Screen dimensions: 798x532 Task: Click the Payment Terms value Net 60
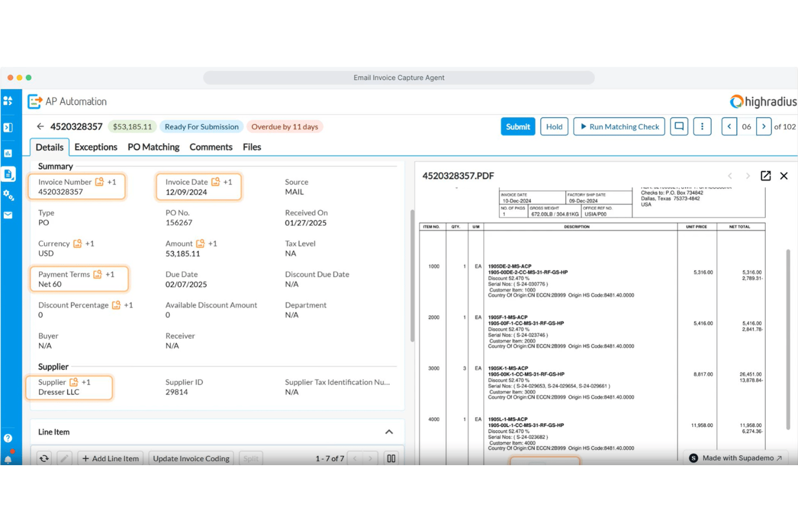click(x=50, y=284)
